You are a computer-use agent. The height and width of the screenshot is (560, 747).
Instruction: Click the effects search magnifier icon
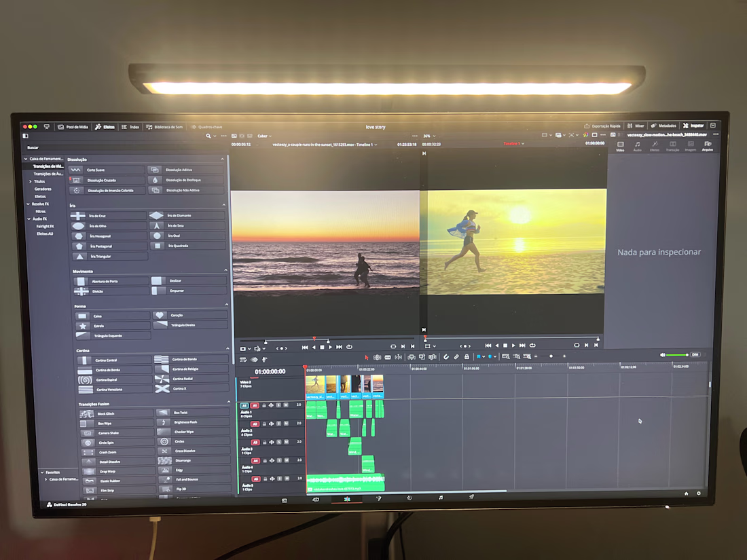coord(208,136)
